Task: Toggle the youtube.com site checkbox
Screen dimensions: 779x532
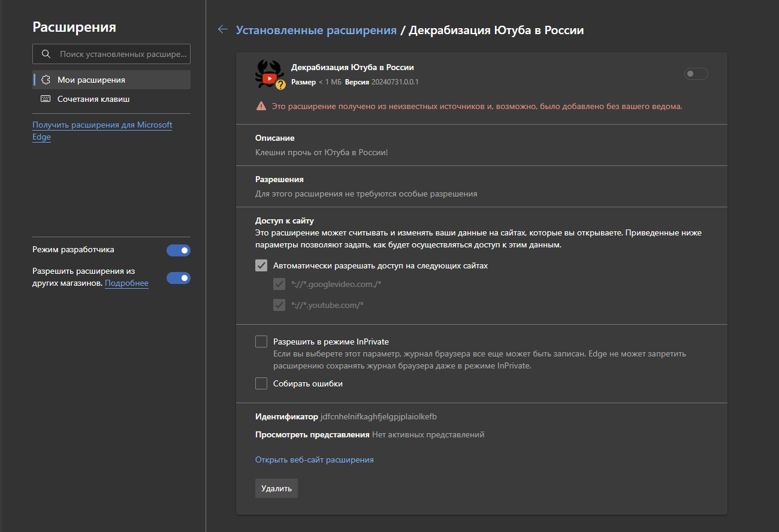Action: [x=279, y=305]
